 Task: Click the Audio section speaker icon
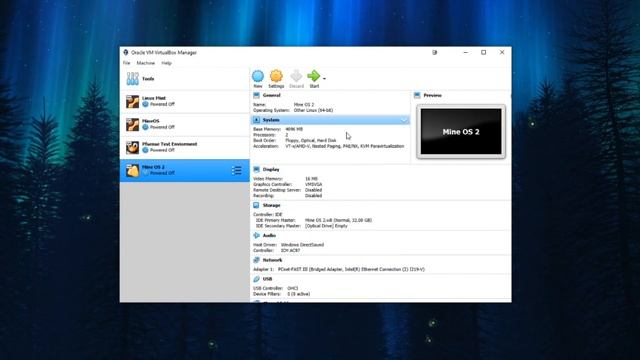point(256,236)
